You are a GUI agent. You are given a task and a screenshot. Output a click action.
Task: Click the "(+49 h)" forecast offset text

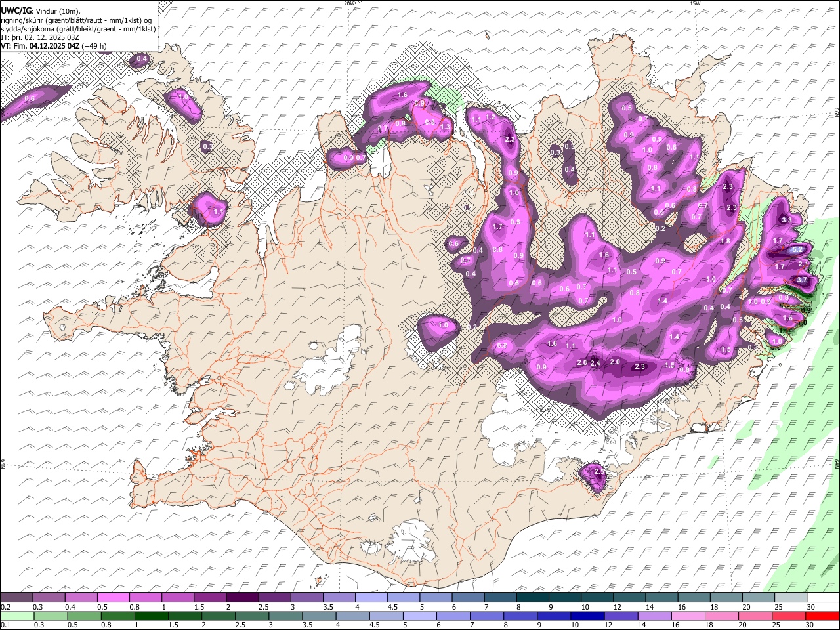coord(94,46)
